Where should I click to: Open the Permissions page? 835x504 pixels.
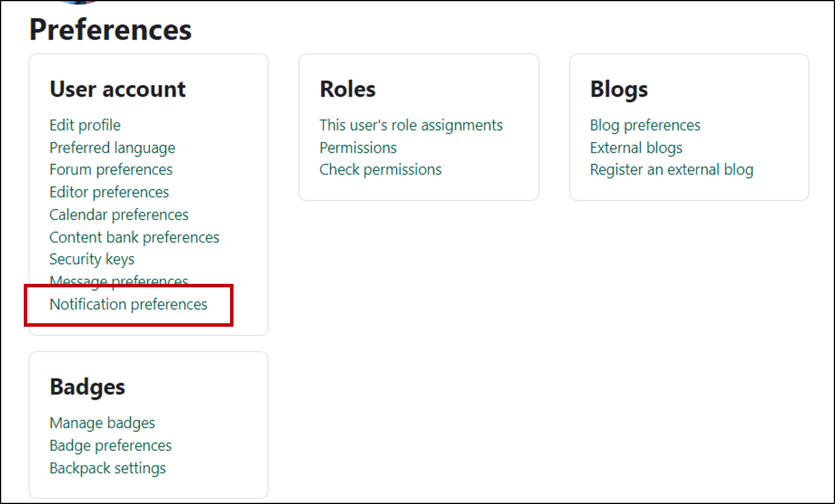pyautogui.click(x=358, y=147)
